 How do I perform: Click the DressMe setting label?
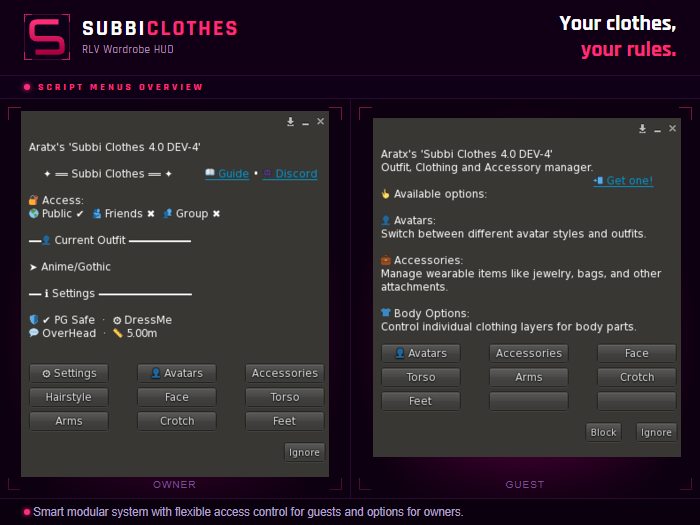[x=148, y=320]
